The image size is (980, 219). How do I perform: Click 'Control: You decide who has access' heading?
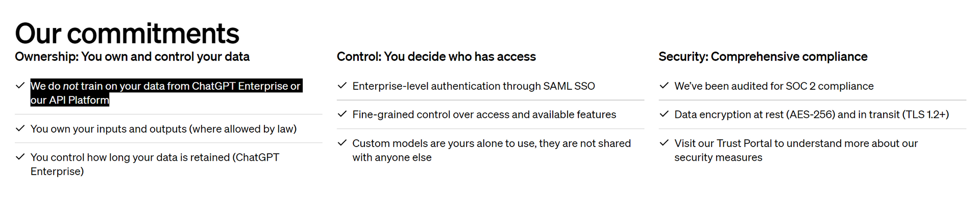point(436,57)
